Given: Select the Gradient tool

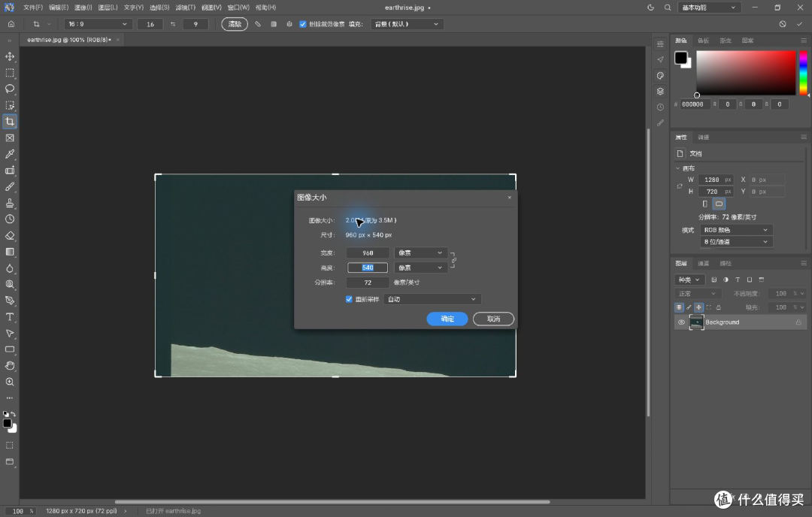Looking at the screenshot, I should [10, 252].
